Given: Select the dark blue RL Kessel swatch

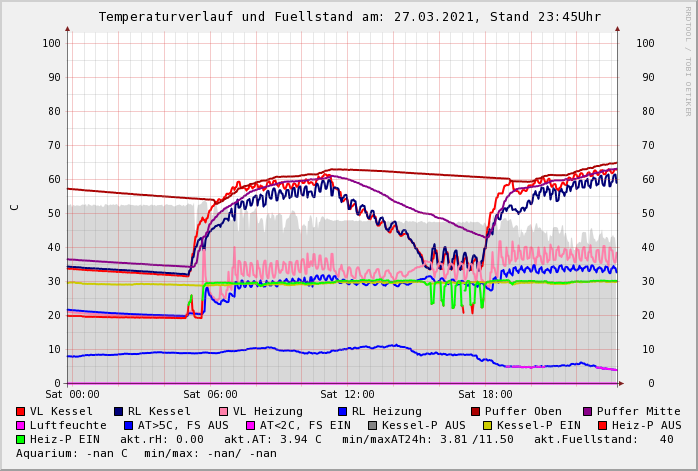Looking at the screenshot, I should point(118,411).
